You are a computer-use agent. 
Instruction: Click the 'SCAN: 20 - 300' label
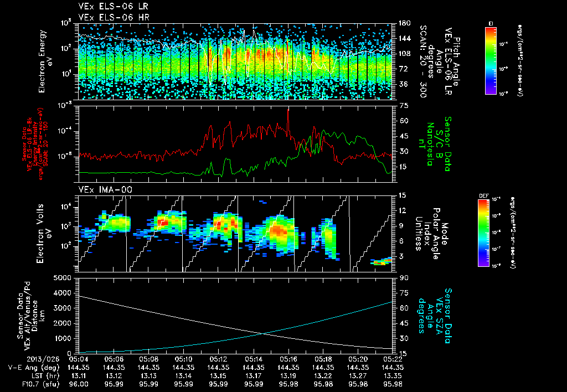(423, 61)
